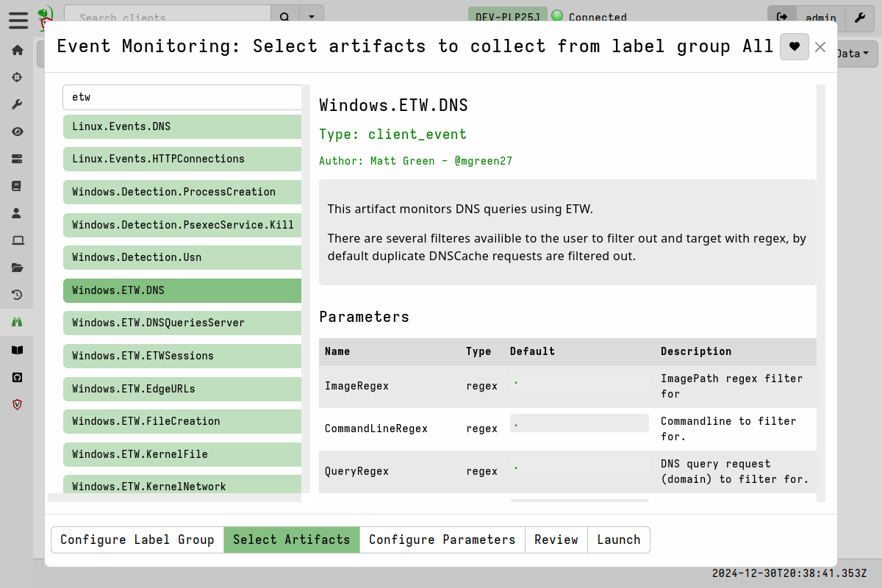Open the client search dropdown arrow
Screen dimensions: 882x588
click(x=312, y=15)
